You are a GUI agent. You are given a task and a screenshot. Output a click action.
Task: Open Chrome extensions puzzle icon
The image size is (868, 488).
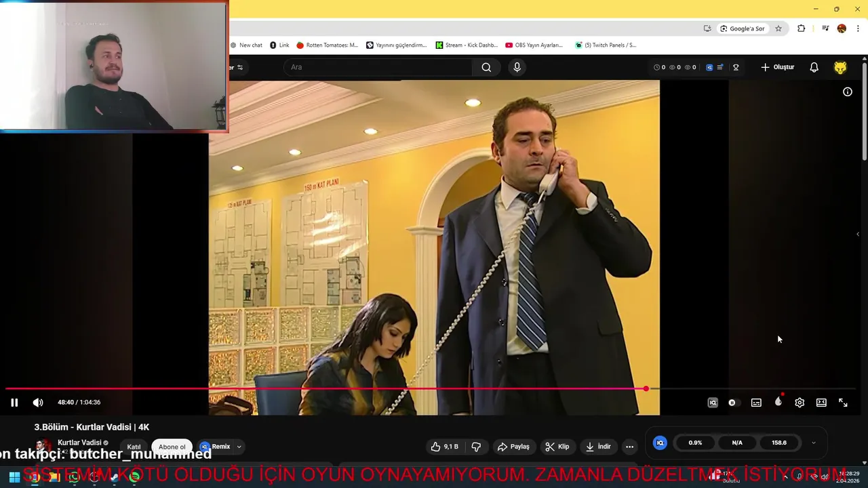[801, 28]
